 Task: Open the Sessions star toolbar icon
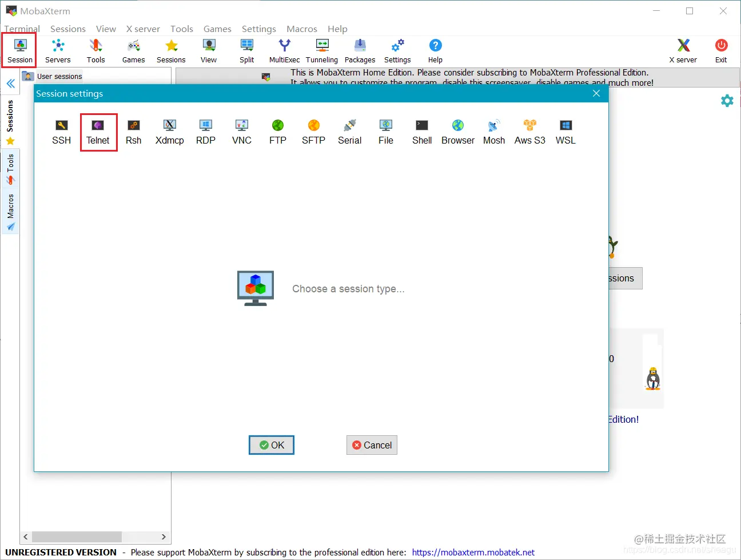171,51
